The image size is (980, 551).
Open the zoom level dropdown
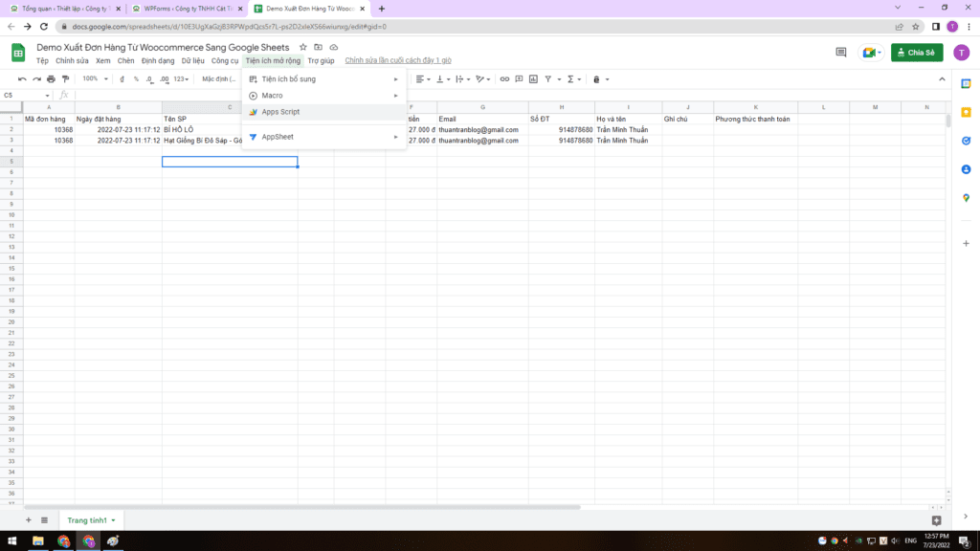pyautogui.click(x=97, y=79)
